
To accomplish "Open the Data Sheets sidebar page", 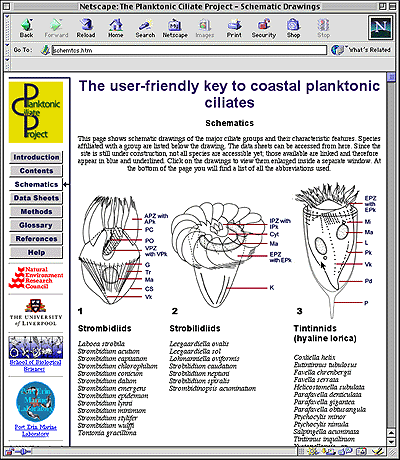I will [36, 198].
